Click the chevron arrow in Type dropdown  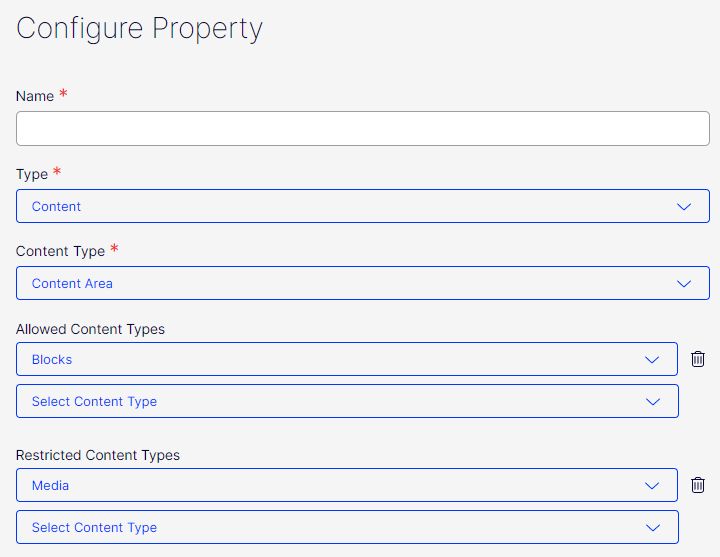pyautogui.click(x=684, y=207)
